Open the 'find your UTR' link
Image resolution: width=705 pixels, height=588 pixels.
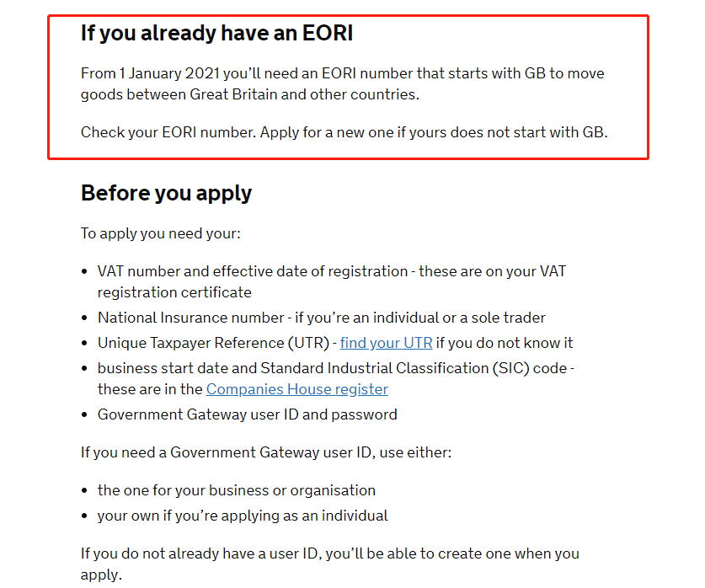point(386,343)
